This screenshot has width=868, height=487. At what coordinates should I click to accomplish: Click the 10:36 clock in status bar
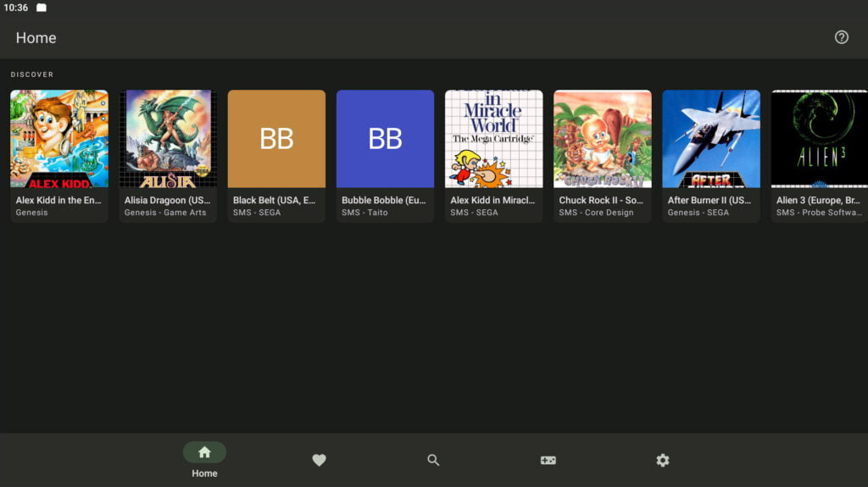coord(15,8)
